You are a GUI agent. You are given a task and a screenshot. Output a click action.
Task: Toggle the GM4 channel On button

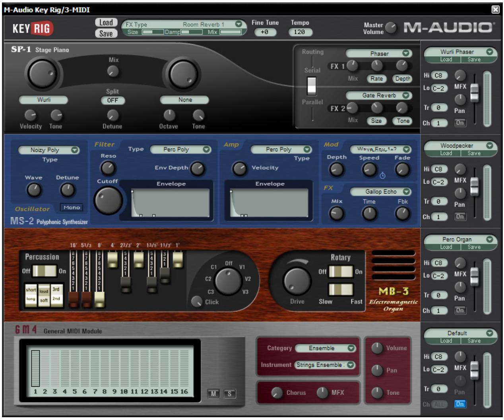(x=460, y=404)
